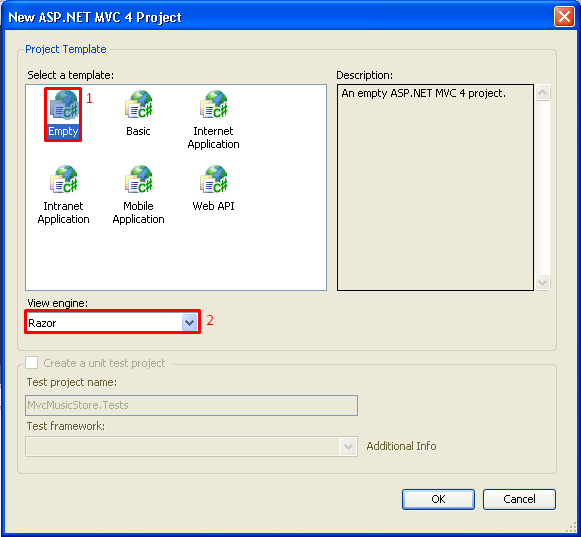The image size is (581, 537).
Task: Pick the Mobile Application template icon
Action: click(x=138, y=180)
